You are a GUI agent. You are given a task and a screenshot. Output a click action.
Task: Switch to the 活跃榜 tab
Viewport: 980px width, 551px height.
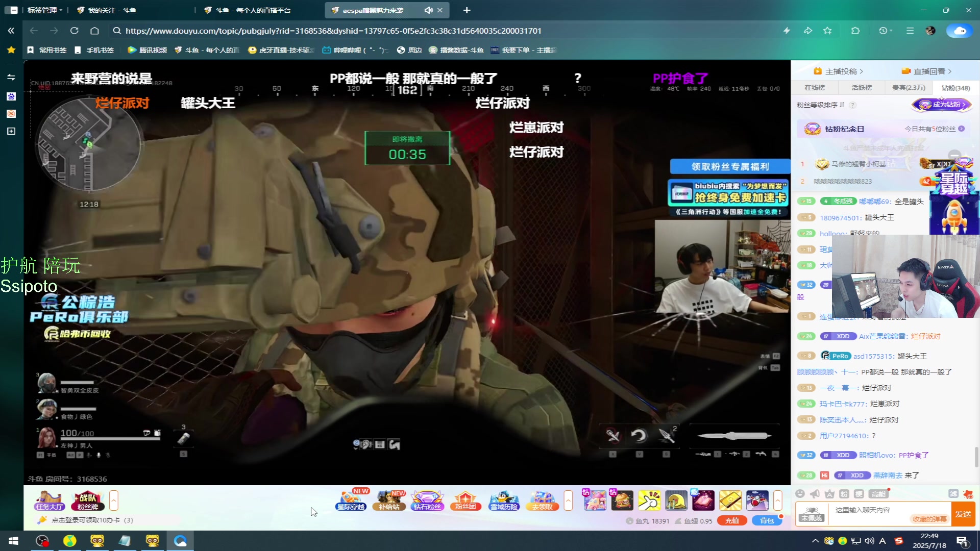coord(862,88)
